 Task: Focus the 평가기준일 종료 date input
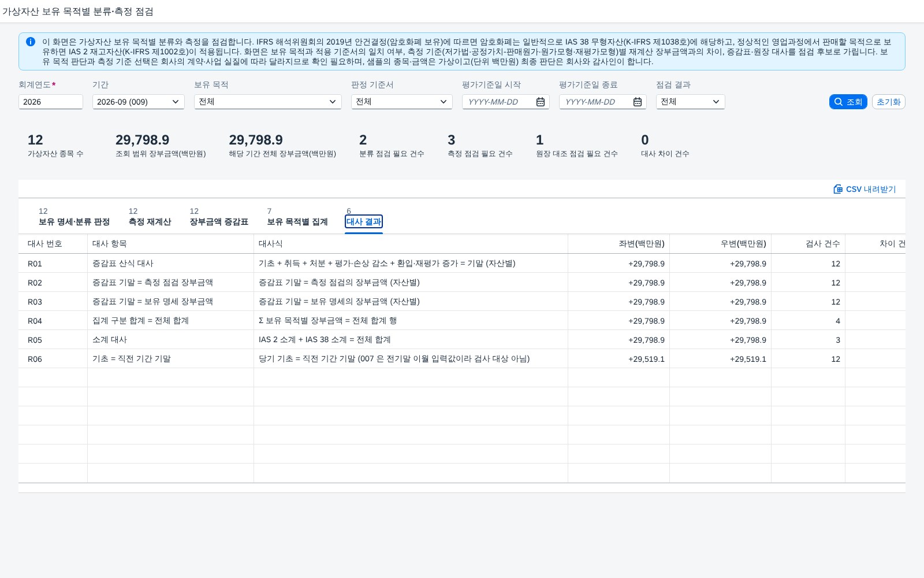(x=595, y=102)
